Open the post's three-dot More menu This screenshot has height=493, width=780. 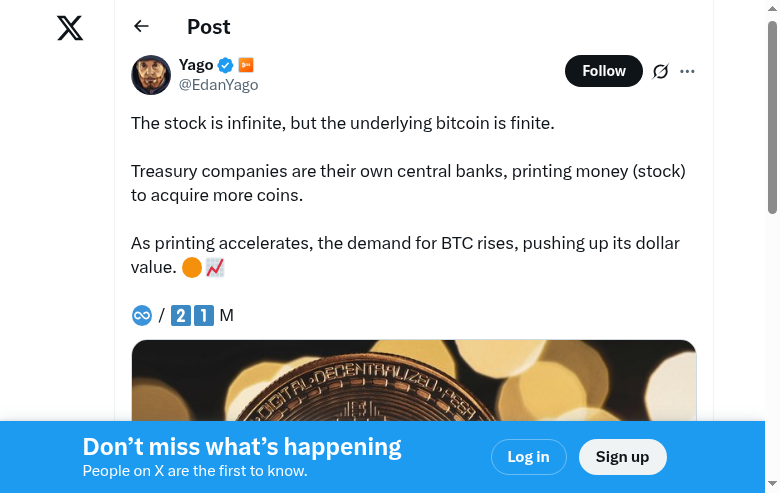pyautogui.click(x=687, y=71)
